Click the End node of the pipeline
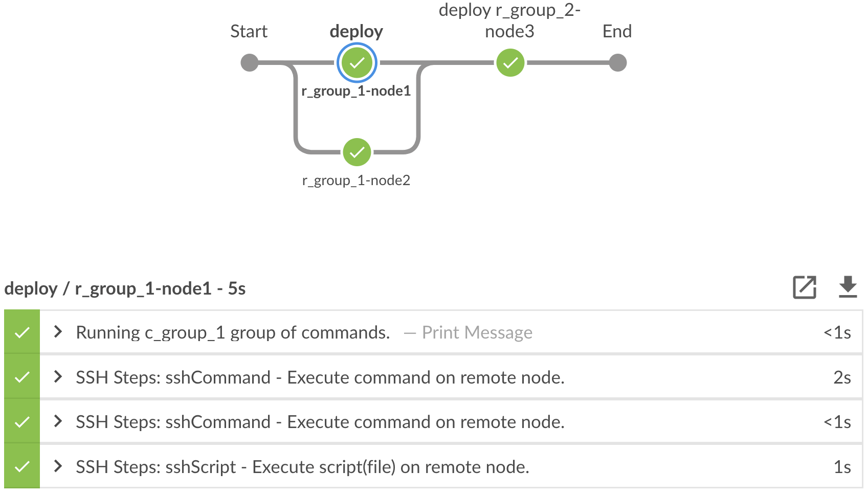868x494 pixels. click(x=618, y=62)
